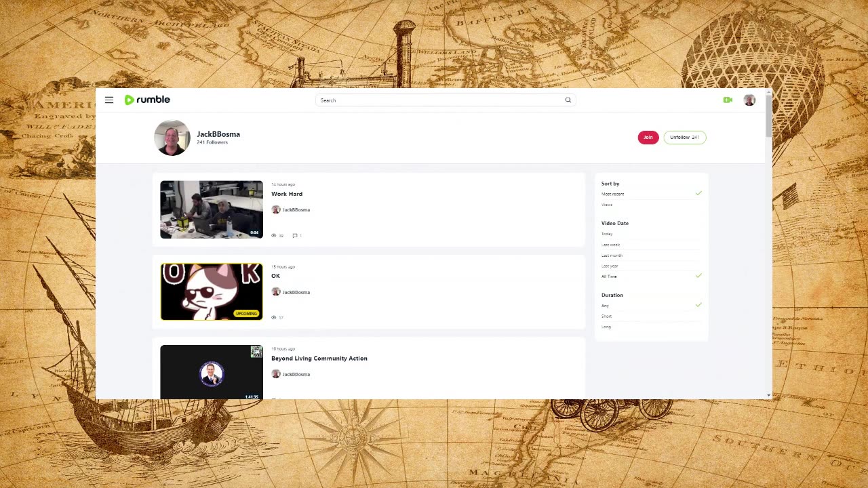Click views eye icon on Work Hard
The height and width of the screenshot is (488, 868).
click(x=274, y=235)
